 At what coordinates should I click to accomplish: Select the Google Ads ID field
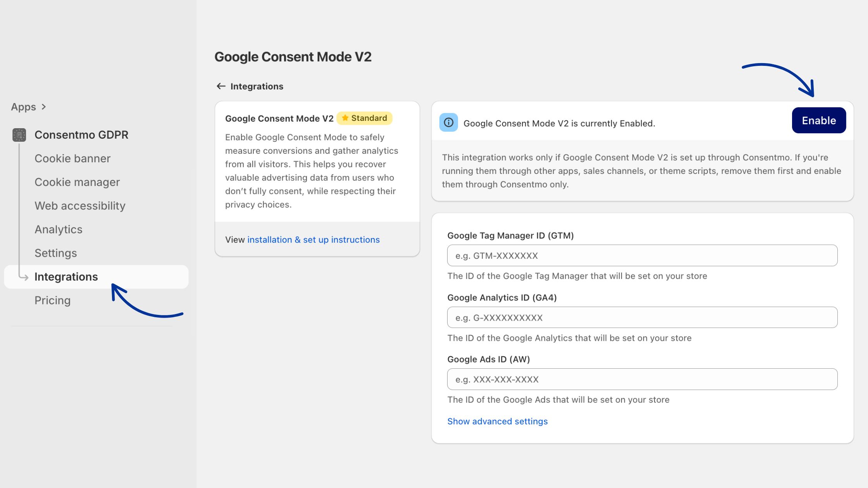click(642, 380)
